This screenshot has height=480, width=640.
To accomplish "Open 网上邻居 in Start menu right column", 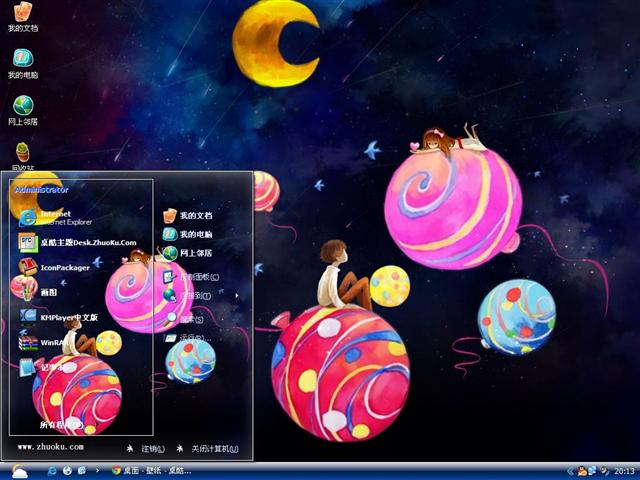I will [188, 253].
